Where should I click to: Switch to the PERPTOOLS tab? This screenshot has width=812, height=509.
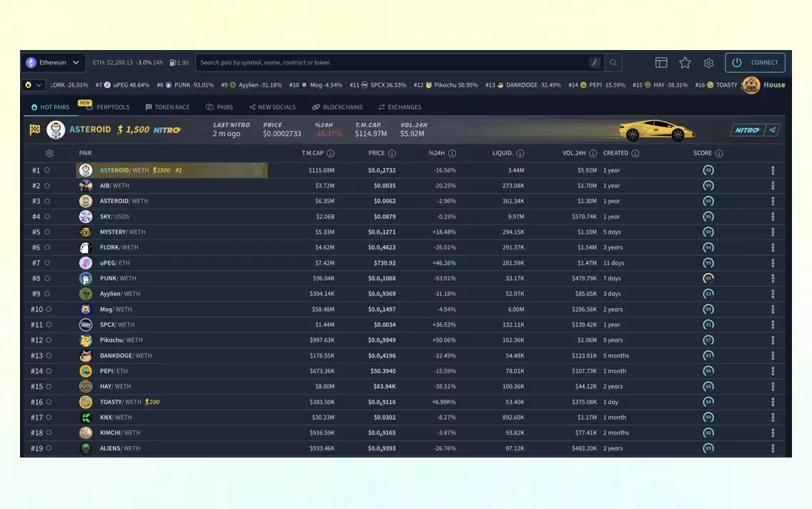pyautogui.click(x=108, y=107)
